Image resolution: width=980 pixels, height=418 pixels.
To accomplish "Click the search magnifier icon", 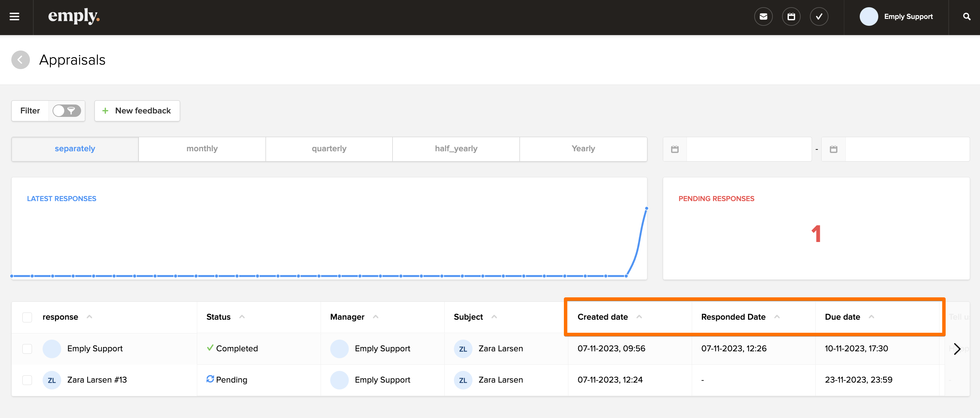I will (966, 17).
